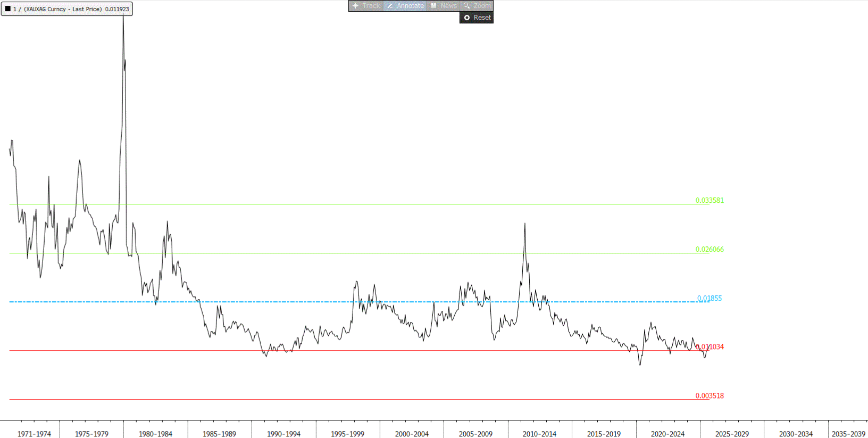Image resolution: width=868 pixels, height=438 pixels.
Task: Open the News overlay tool
Action: (x=444, y=6)
